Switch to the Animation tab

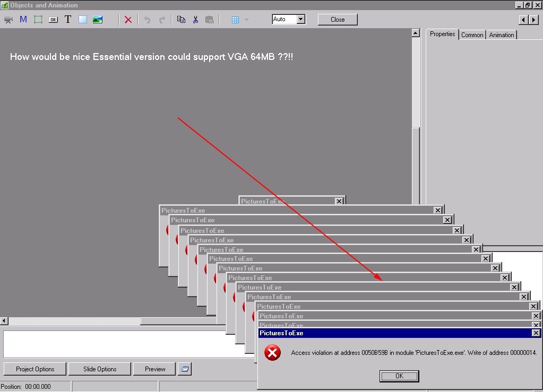click(x=502, y=35)
